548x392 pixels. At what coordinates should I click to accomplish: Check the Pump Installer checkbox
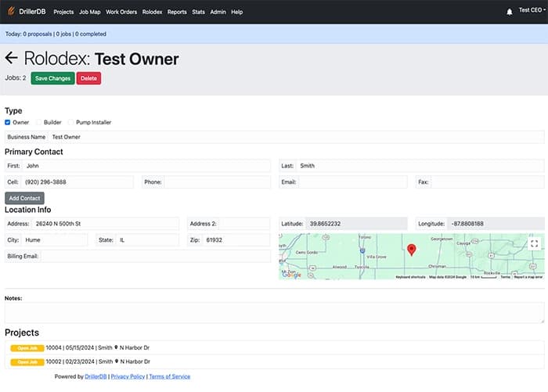[70, 122]
